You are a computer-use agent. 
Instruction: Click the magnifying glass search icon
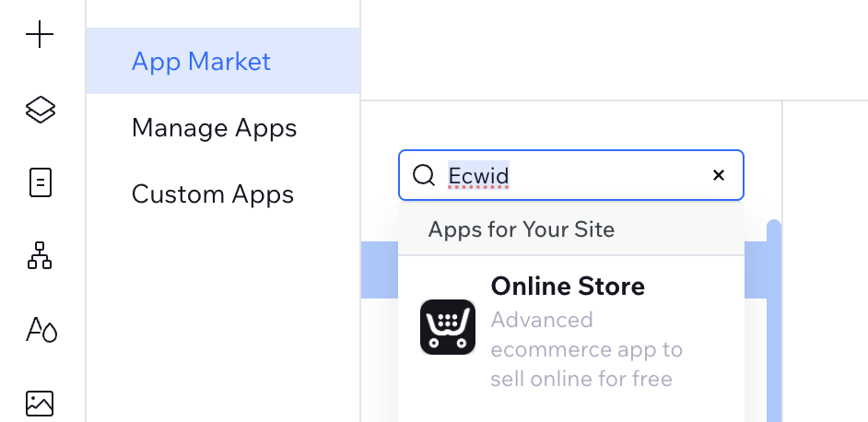click(x=423, y=175)
